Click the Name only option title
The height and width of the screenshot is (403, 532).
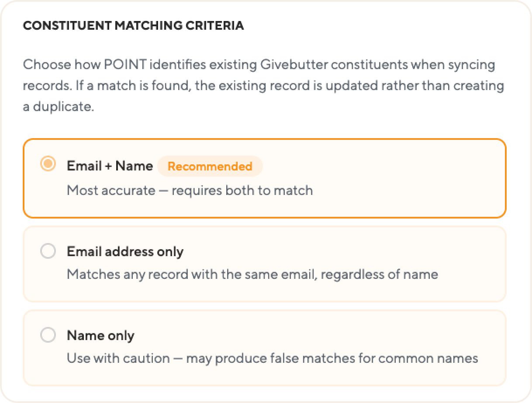pyautogui.click(x=100, y=336)
